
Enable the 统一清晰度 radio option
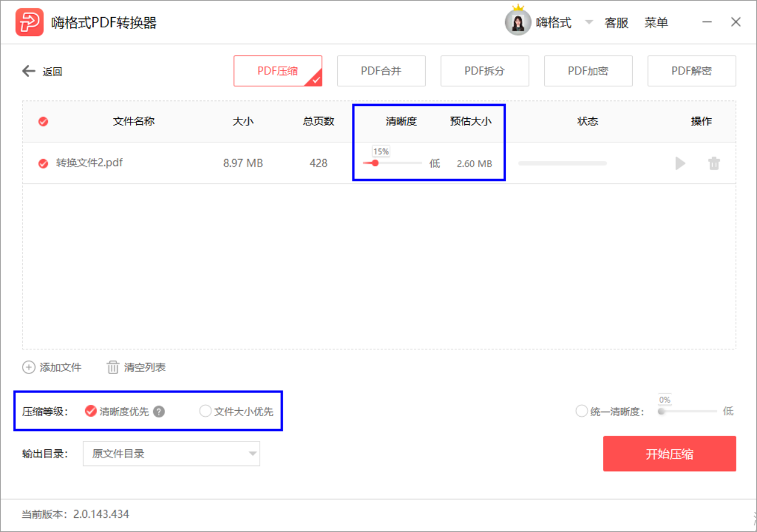click(581, 411)
